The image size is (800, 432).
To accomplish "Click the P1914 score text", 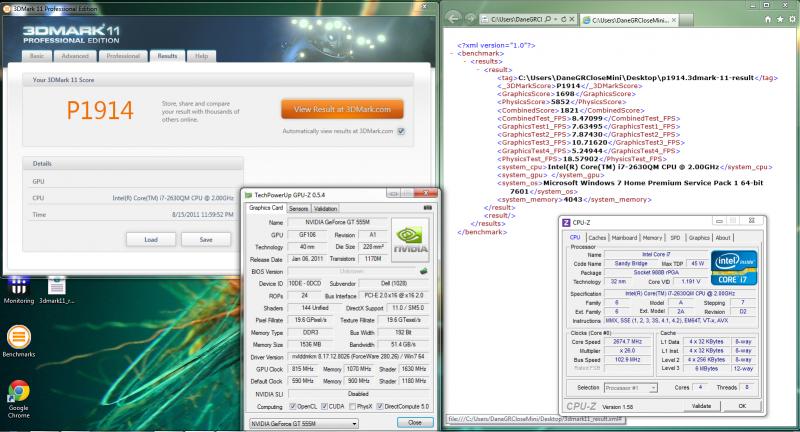I will pyautogui.click(x=100, y=110).
